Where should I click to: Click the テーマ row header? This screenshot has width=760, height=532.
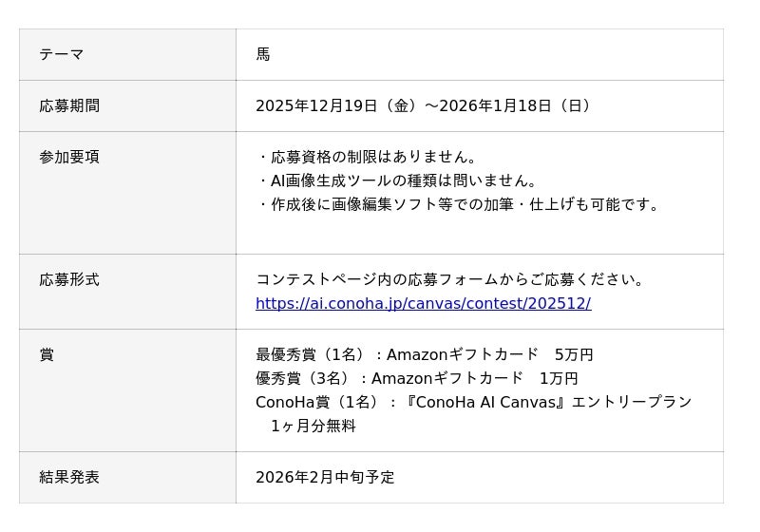[x=62, y=55]
